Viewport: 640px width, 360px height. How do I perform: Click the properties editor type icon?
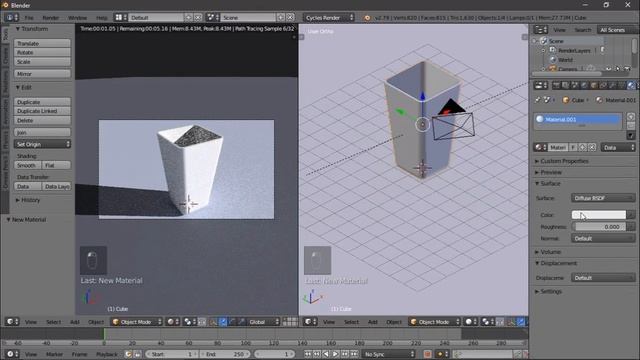tap(541, 85)
